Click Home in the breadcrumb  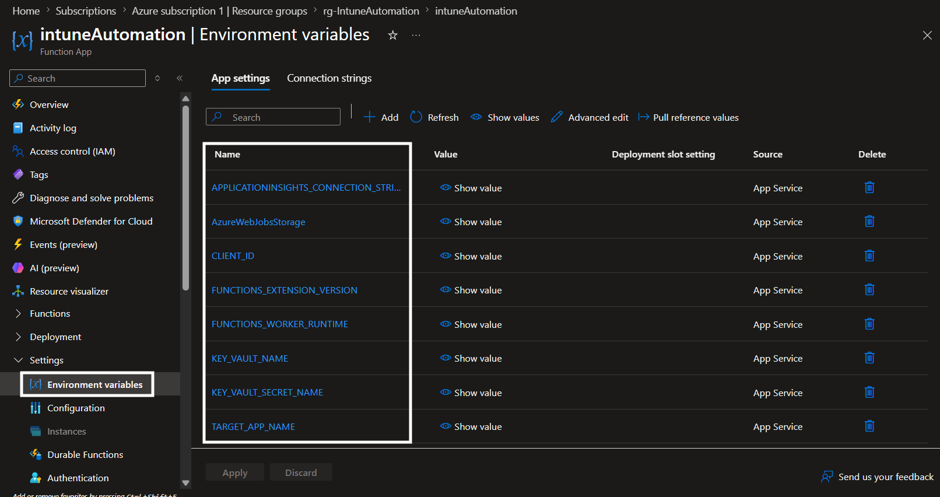pyautogui.click(x=26, y=11)
